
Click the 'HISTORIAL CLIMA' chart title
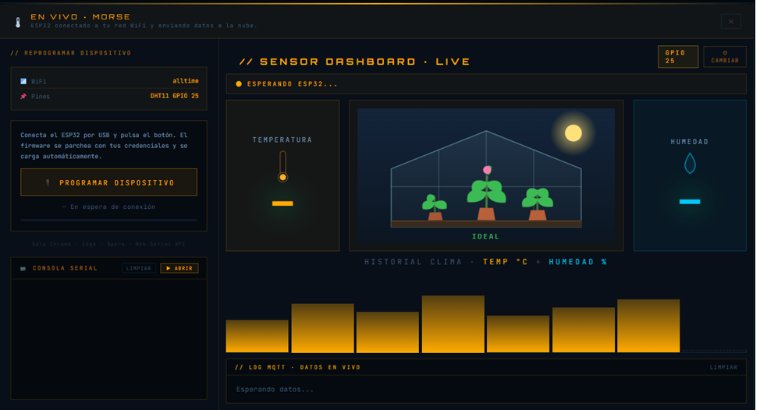tap(413, 262)
